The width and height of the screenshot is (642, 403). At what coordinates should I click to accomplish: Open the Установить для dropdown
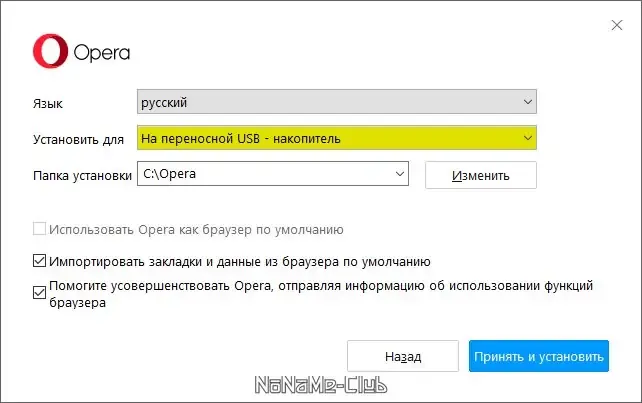click(337, 138)
